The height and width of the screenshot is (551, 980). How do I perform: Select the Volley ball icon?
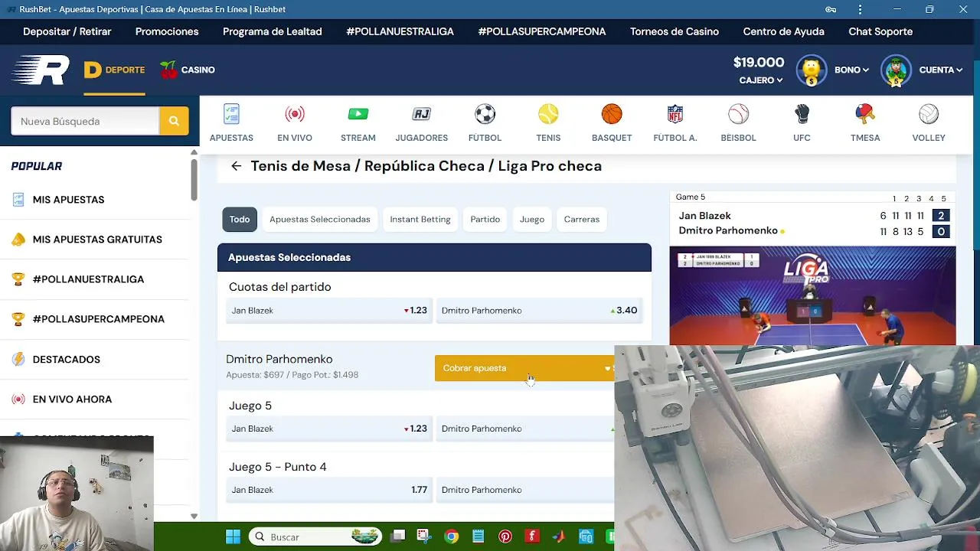[x=929, y=114]
